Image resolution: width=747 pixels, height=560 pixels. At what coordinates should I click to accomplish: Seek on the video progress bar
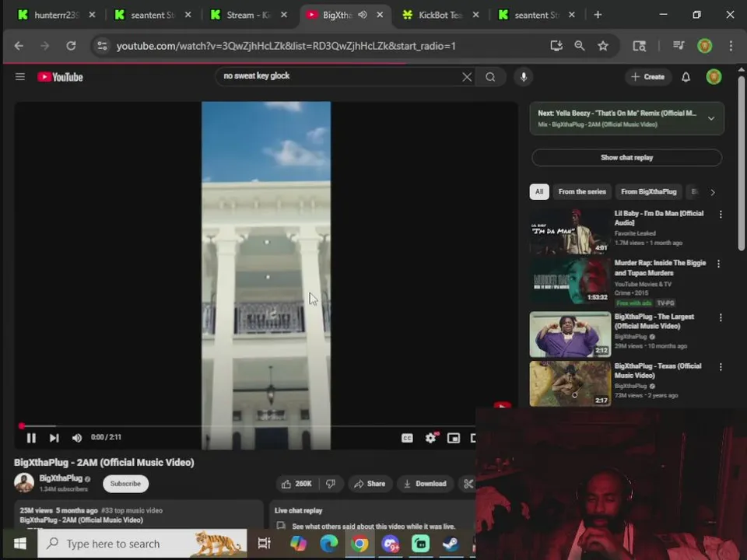point(247,425)
